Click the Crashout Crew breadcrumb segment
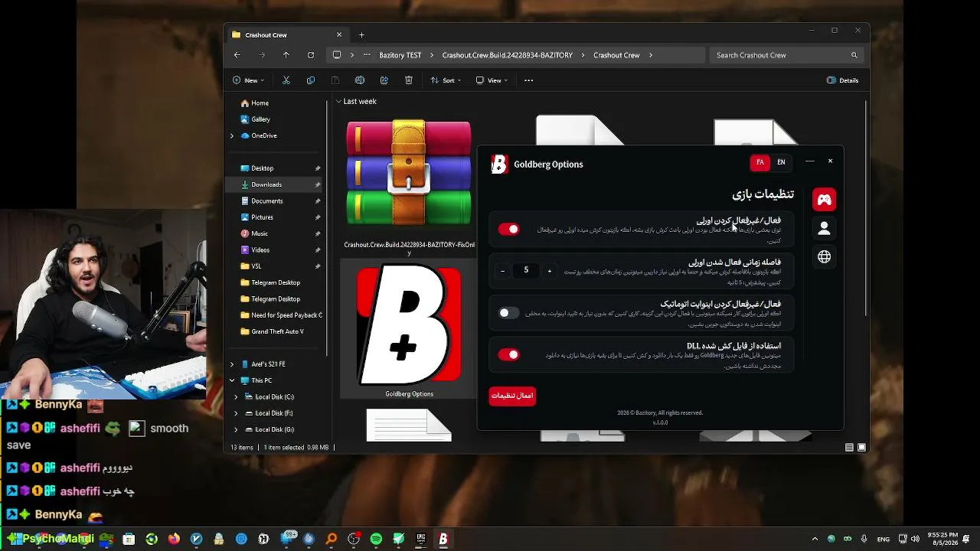This screenshot has width=980, height=551. pos(616,55)
